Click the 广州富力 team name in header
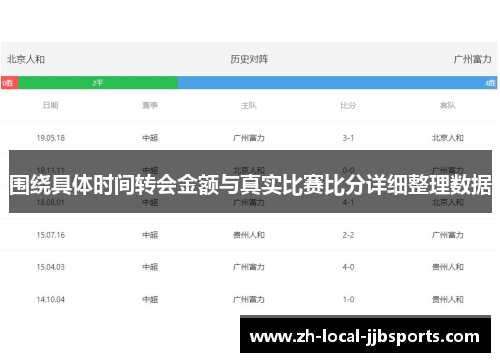This screenshot has height=362, width=500. [x=472, y=59]
